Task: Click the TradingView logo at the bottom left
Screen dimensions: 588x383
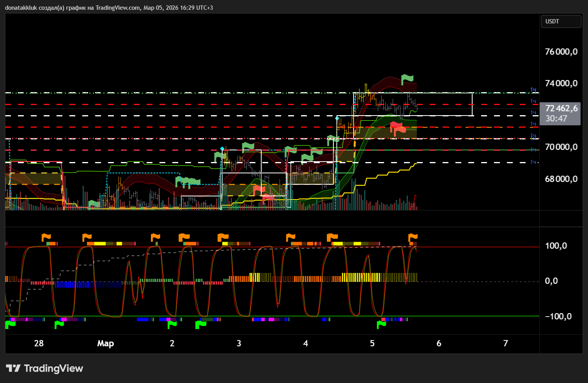Action: point(44,368)
